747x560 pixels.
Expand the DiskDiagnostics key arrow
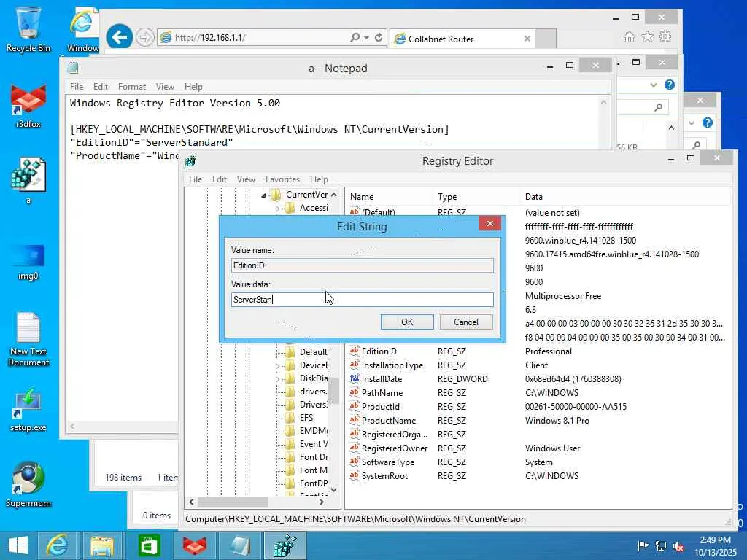pyautogui.click(x=278, y=379)
